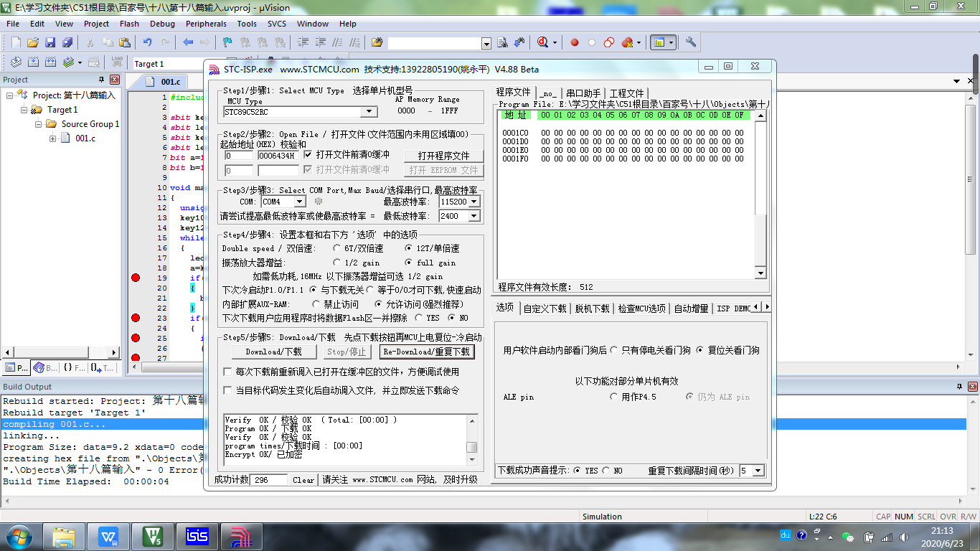The width and height of the screenshot is (980, 551).
Task: Click the Translate current file icon
Action: tap(16, 62)
